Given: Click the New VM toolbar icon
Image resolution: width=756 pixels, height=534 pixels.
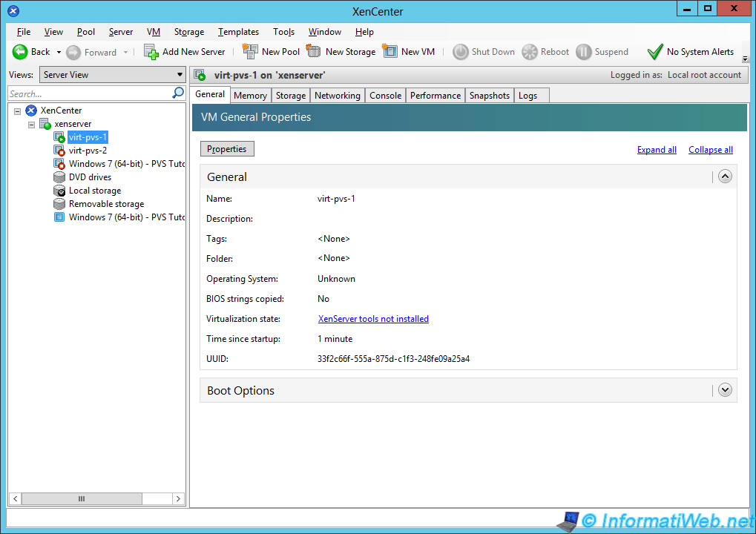Looking at the screenshot, I should coord(390,52).
